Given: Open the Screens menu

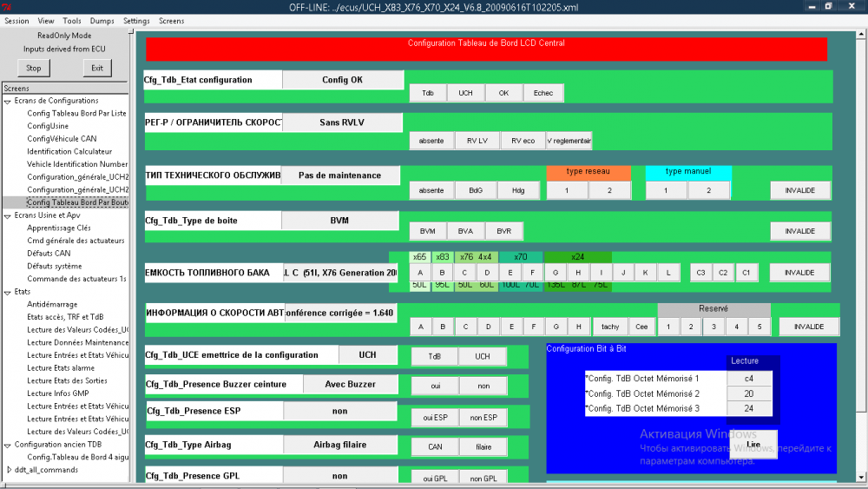Looking at the screenshot, I should (171, 21).
